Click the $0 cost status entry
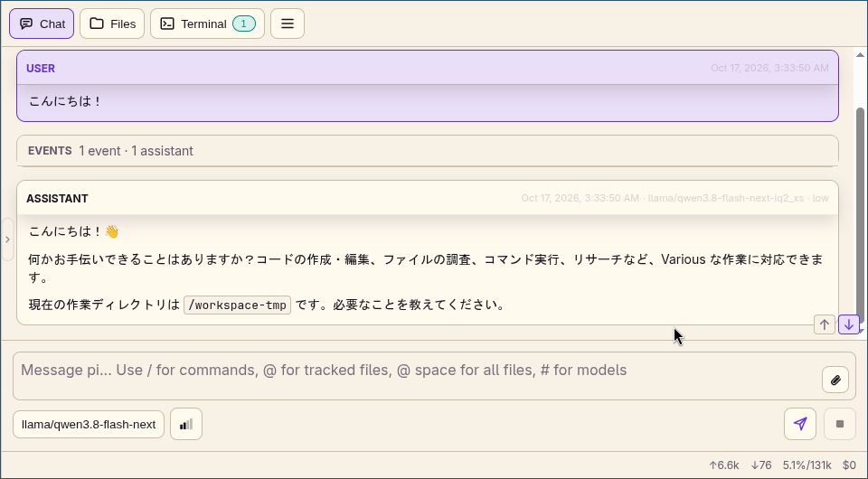Image resolution: width=868 pixels, height=479 pixels. 849,465
